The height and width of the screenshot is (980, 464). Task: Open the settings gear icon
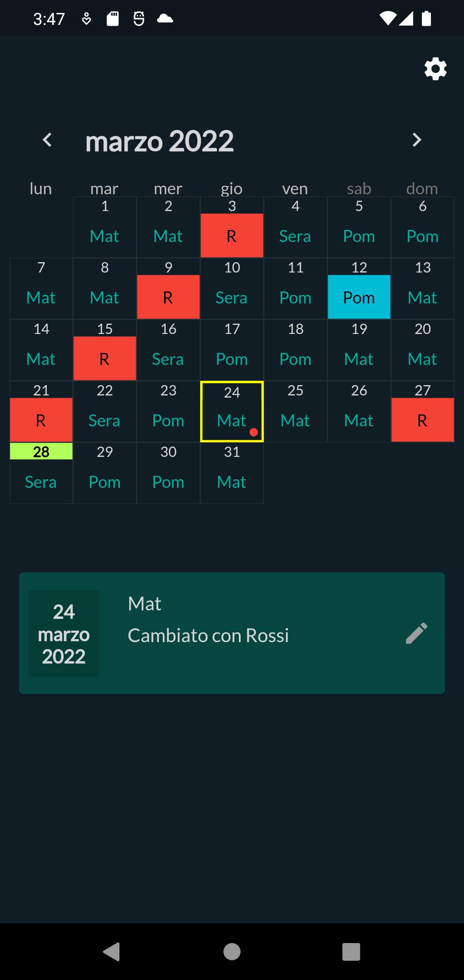click(435, 69)
